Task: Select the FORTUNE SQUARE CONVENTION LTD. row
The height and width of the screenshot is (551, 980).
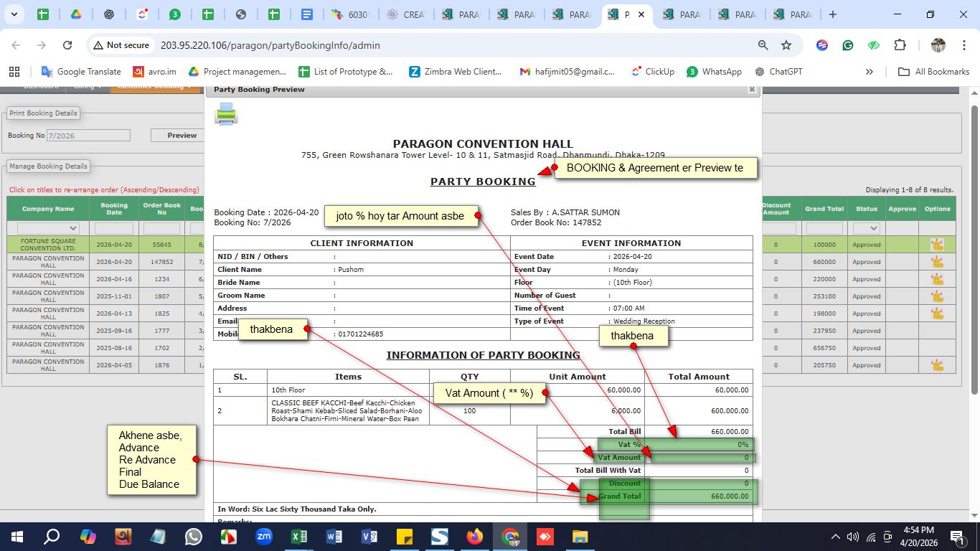Action: click(x=48, y=245)
